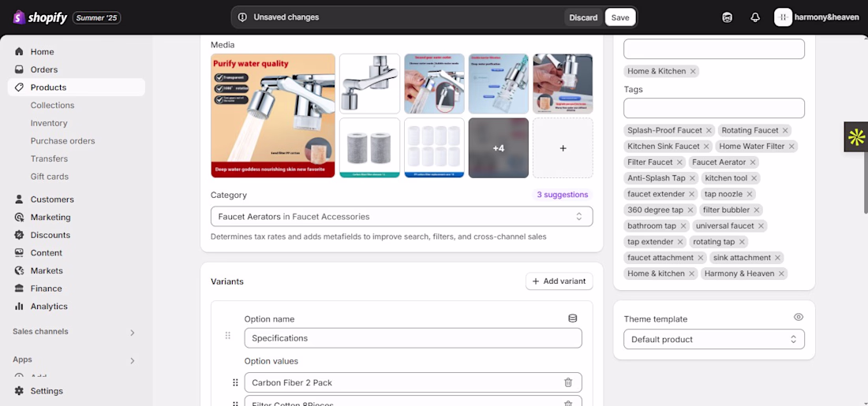Open Purchase orders page

[x=62, y=140]
